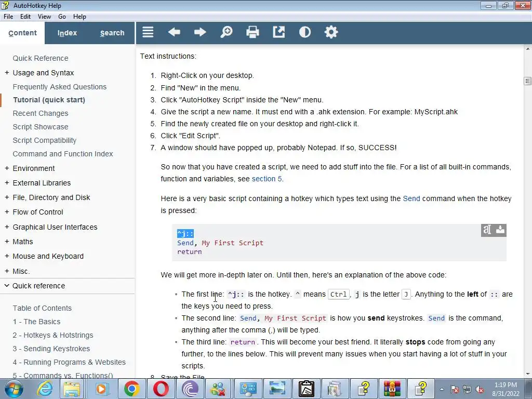Open the Help menu
This screenshot has width=532, height=399.
[x=79, y=17]
